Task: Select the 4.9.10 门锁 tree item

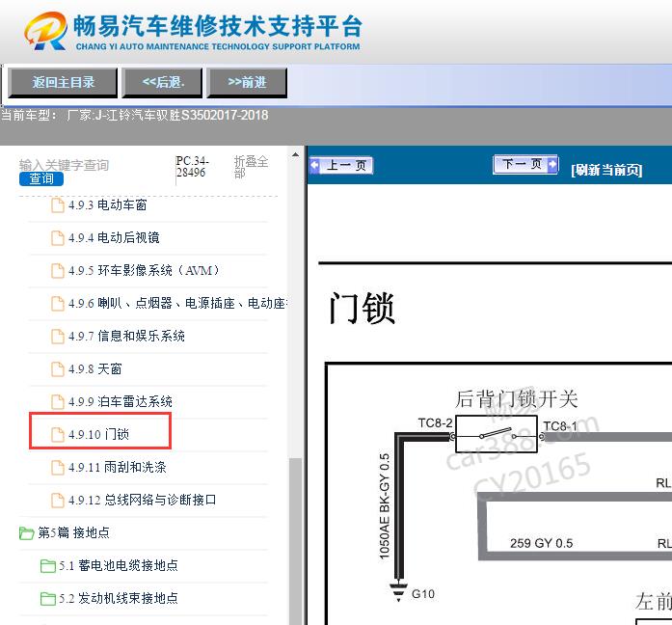Action: (98, 435)
